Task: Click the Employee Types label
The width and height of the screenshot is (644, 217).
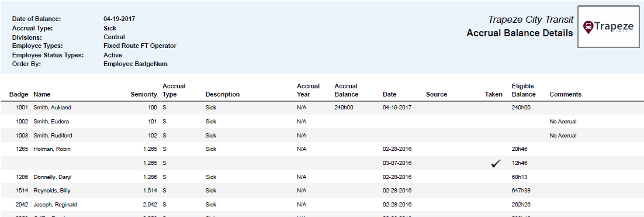Action: (38, 46)
